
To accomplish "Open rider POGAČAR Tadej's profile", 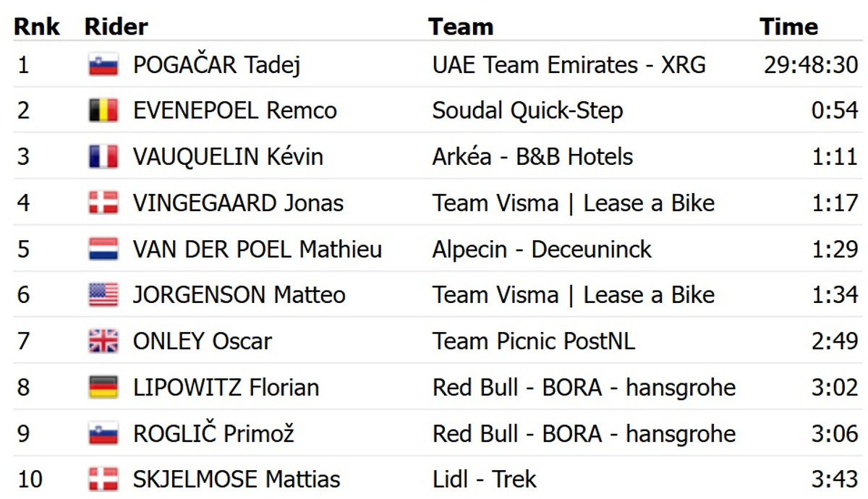I will point(216,65).
